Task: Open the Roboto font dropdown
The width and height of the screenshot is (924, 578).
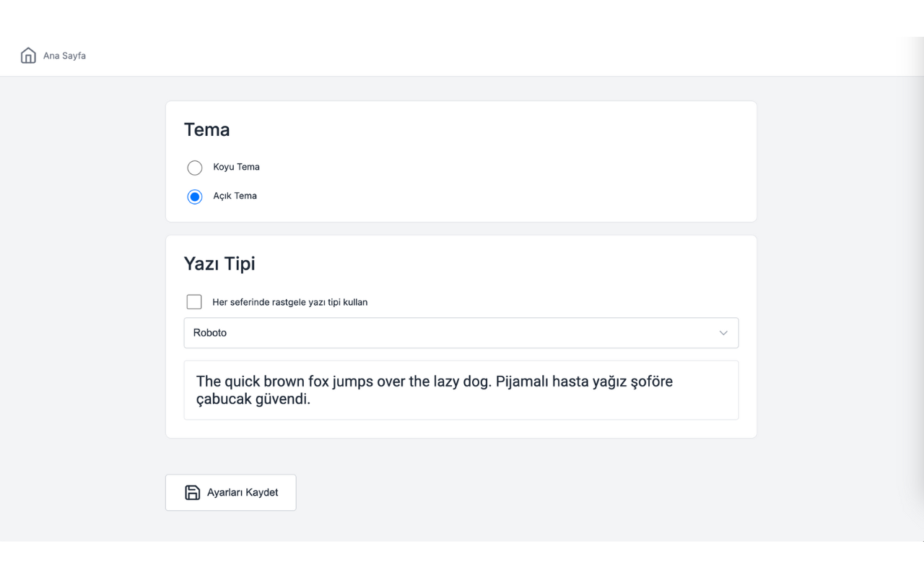Action: (x=461, y=333)
